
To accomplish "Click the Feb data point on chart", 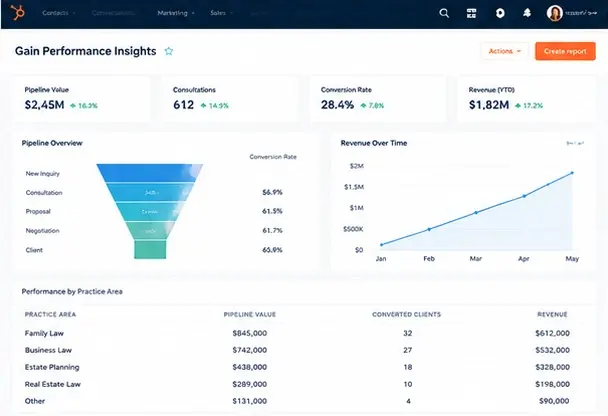I will pos(429,230).
